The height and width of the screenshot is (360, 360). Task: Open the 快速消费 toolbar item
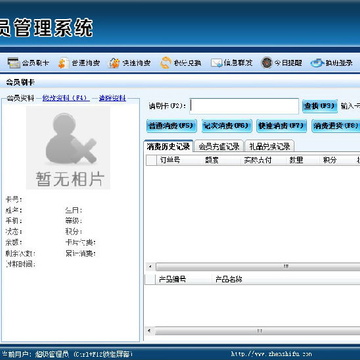click(129, 63)
